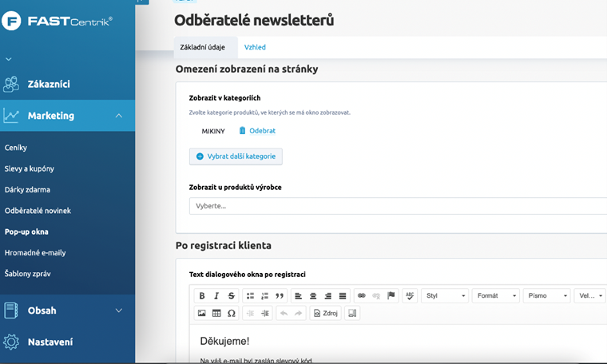The height and width of the screenshot is (364, 607).
Task: Go to Ceníky in sidebar
Action: 16,148
